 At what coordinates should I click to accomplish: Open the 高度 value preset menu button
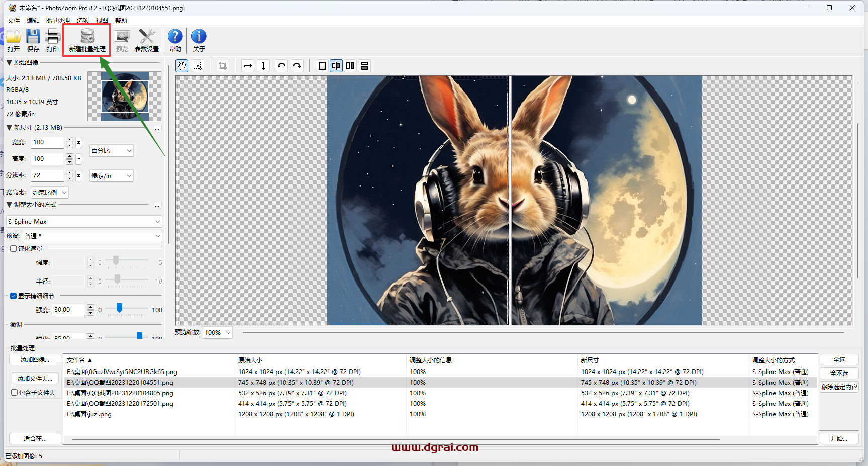point(79,159)
